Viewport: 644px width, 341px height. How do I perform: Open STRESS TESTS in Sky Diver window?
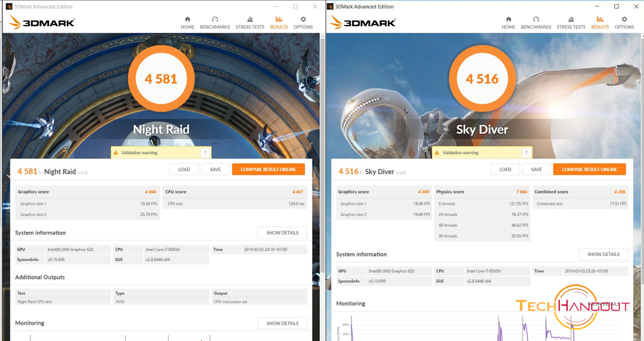[x=571, y=22]
